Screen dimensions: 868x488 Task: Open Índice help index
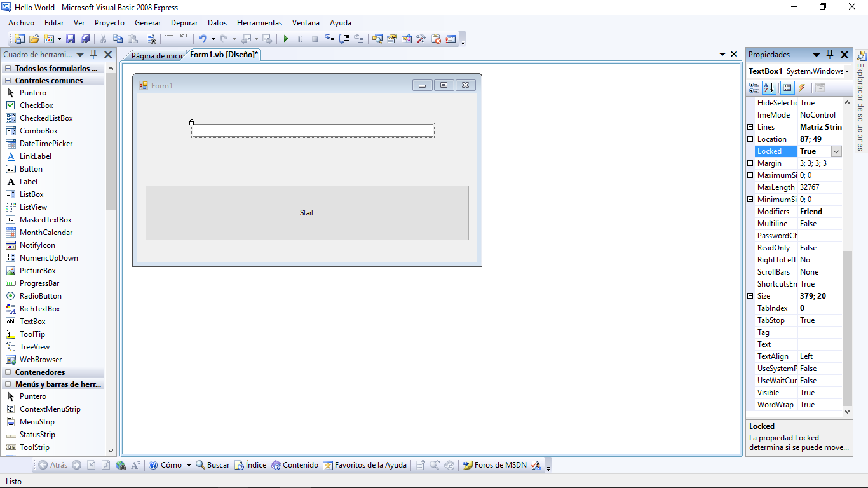[250, 465]
